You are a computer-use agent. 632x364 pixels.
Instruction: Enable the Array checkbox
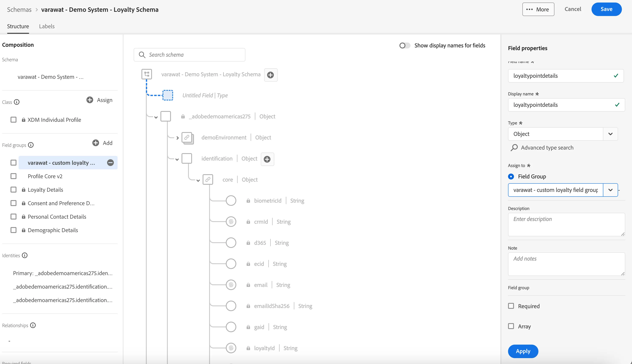point(511,326)
